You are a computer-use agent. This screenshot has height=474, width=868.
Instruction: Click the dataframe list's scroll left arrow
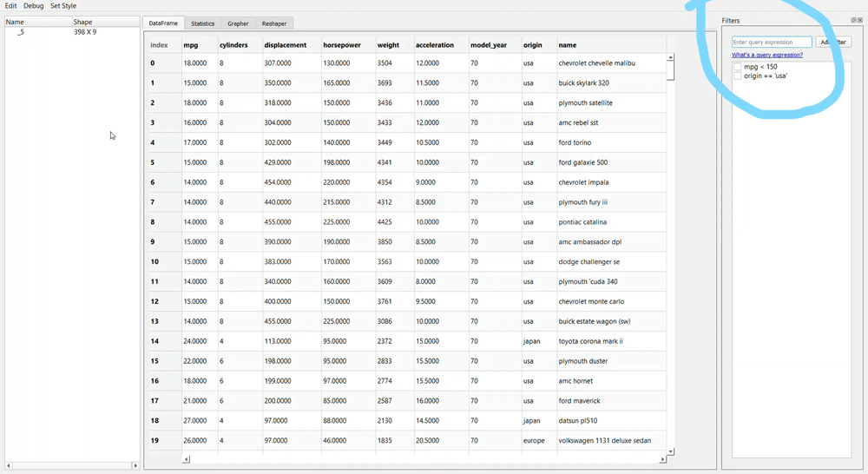pyautogui.click(x=10, y=466)
